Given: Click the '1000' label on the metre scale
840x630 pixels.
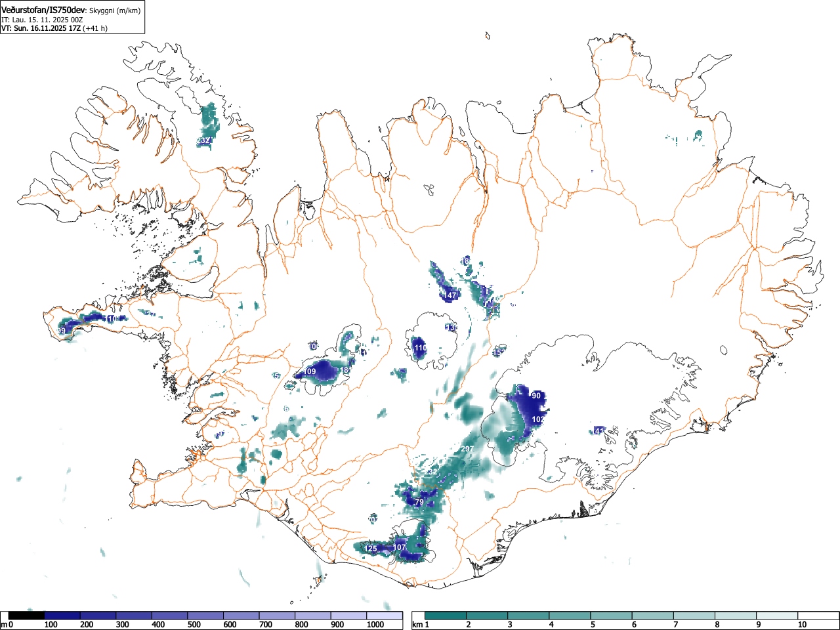Looking at the screenshot, I should [x=375, y=625].
